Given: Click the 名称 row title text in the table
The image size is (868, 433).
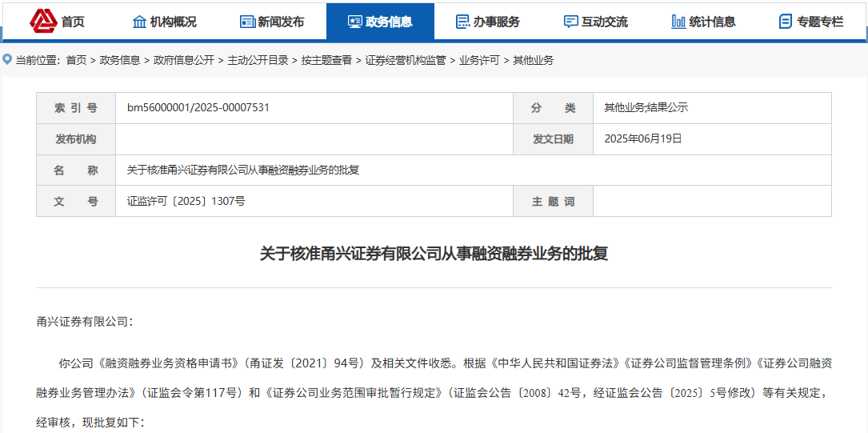Looking at the screenshot, I should pos(243,170).
